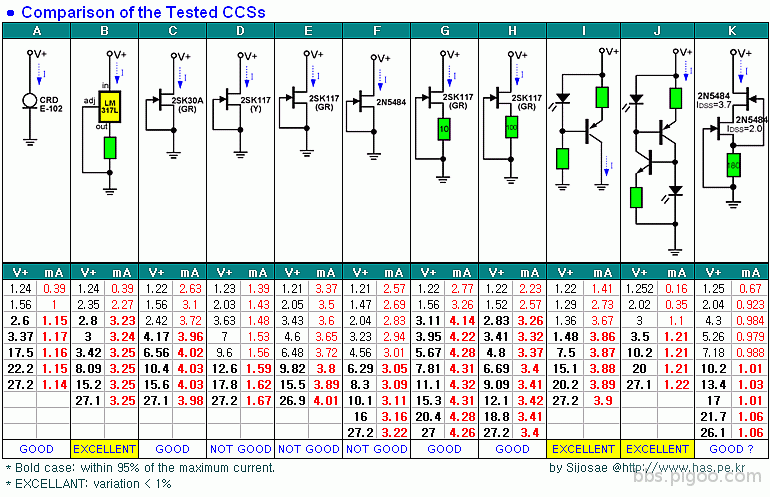Click the 'EXCELLANT: variation < 1%' footnote
This screenshot has height=497, width=770.
[88, 484]
